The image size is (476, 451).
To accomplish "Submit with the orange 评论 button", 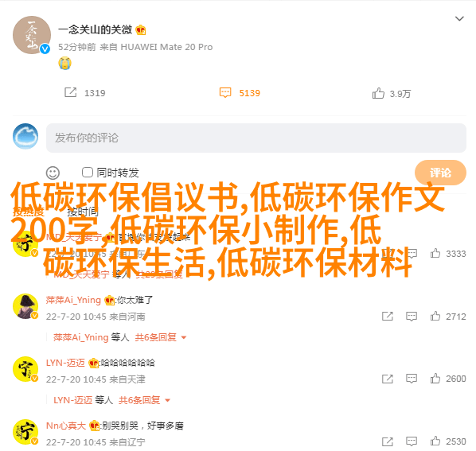I will point(440,173).
